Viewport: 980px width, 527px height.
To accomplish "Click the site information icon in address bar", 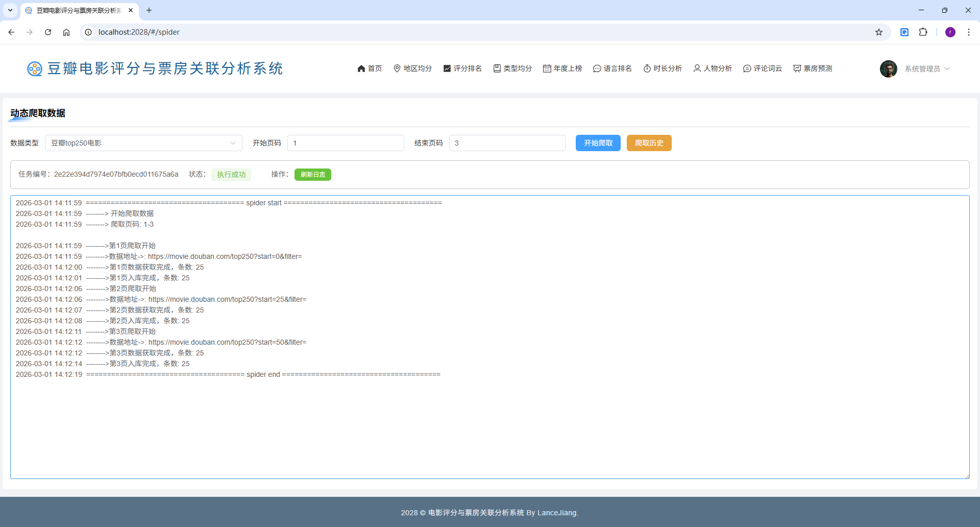I will coord(88,32).
